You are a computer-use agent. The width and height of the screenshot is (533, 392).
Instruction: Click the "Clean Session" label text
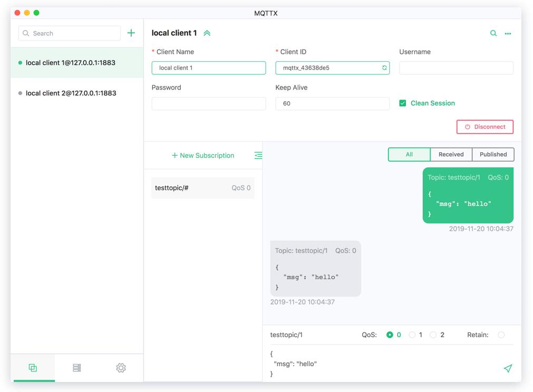[x=432, y=103]
